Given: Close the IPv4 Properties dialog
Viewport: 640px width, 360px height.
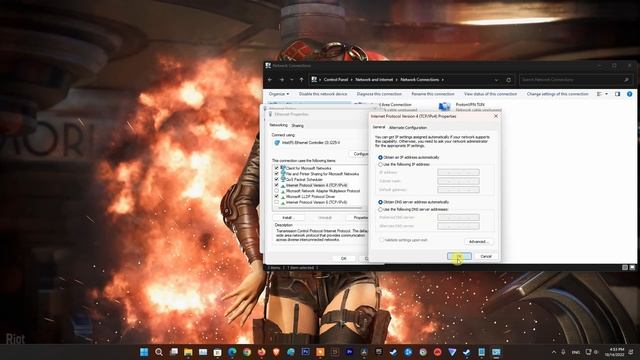Looking at the screenshot, I should pos(496,116).
